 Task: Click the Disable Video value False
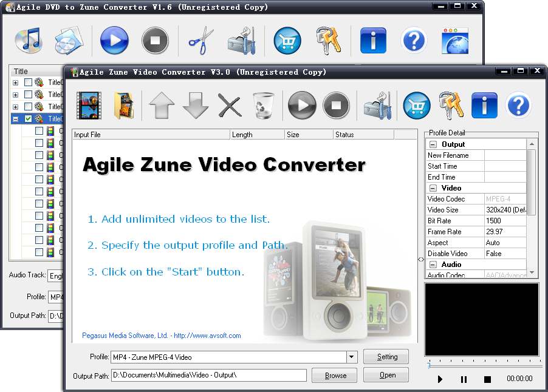point(505,254)
